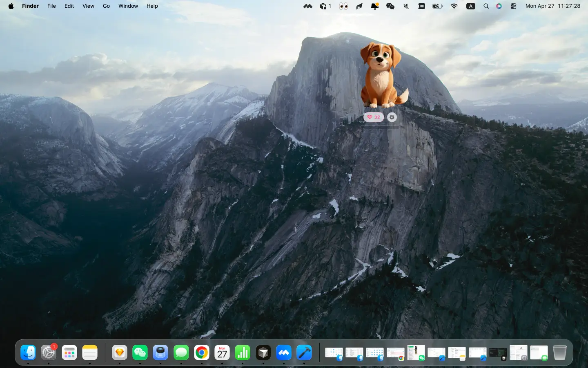The image size is (588, 368).
Task: Open the battery status menu
Action: click(x=437, y=6)
